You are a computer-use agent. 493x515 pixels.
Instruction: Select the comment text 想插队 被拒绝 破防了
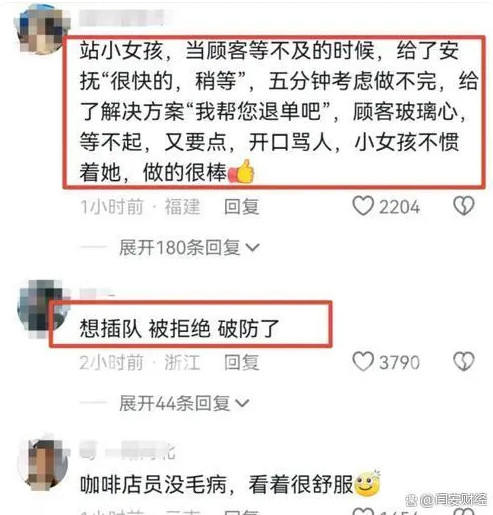179,328
